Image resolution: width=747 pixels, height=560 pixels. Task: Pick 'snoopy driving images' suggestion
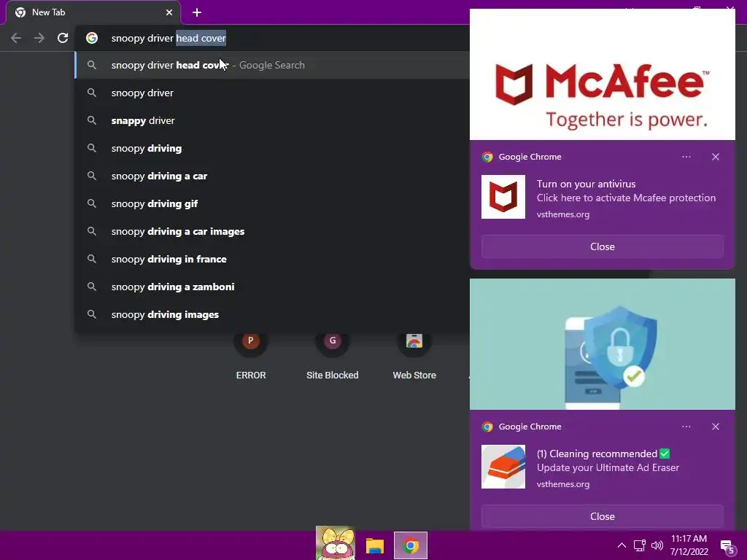272,314
